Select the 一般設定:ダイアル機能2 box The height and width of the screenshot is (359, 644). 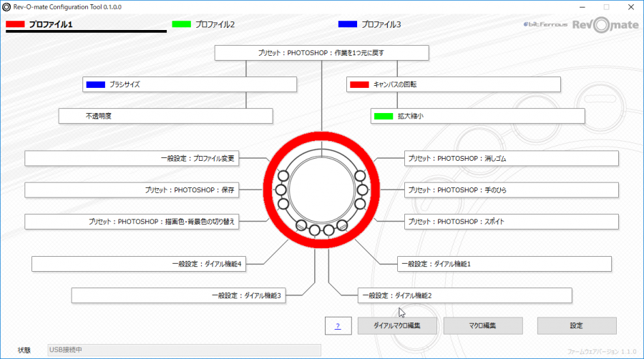(465, 295)
